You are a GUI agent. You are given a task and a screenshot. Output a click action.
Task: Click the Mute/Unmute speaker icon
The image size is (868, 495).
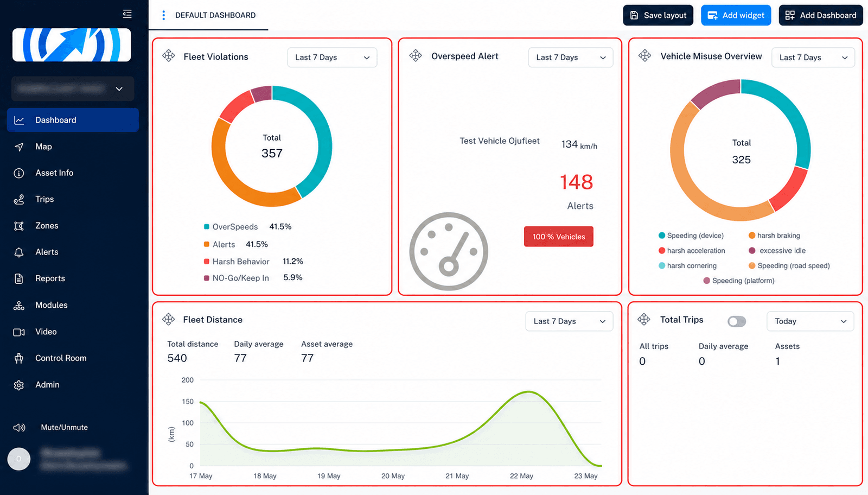click(19, 428)
